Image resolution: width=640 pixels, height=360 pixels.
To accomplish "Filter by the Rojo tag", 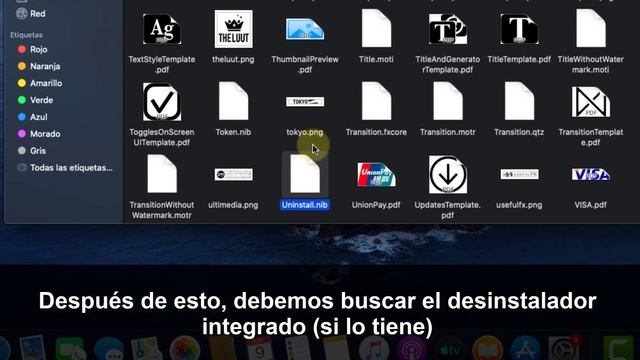I will (x=33, y=49).
